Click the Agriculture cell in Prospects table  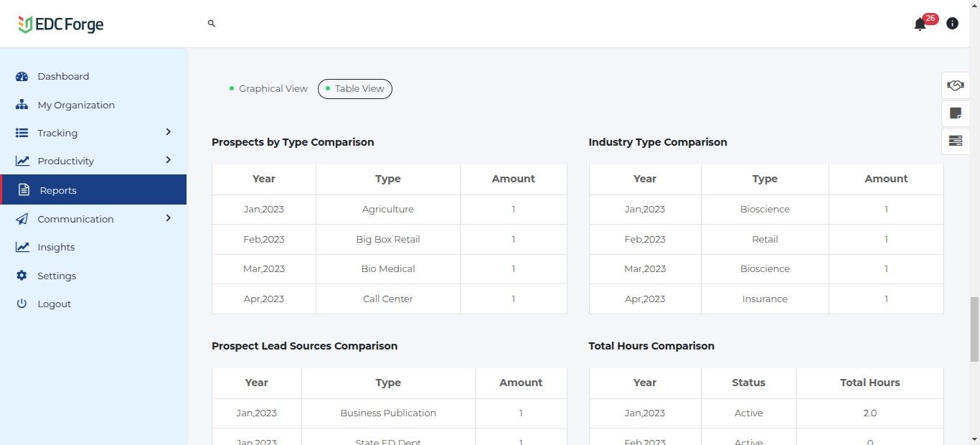click(x=387, y=210)
